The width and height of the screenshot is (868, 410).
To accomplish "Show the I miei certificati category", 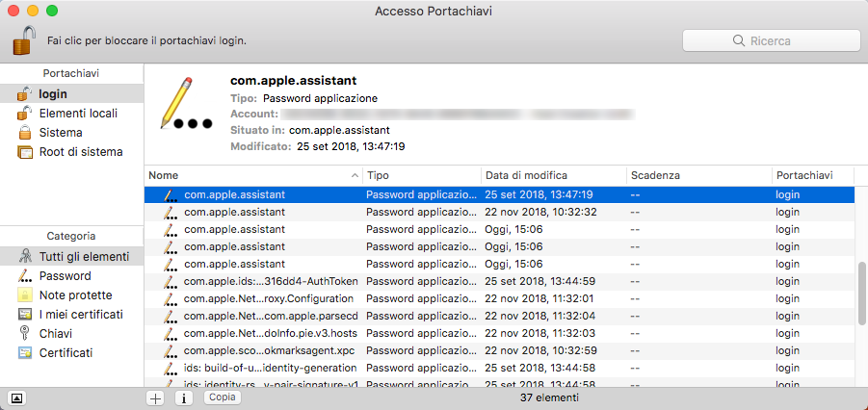I will 81,315.
